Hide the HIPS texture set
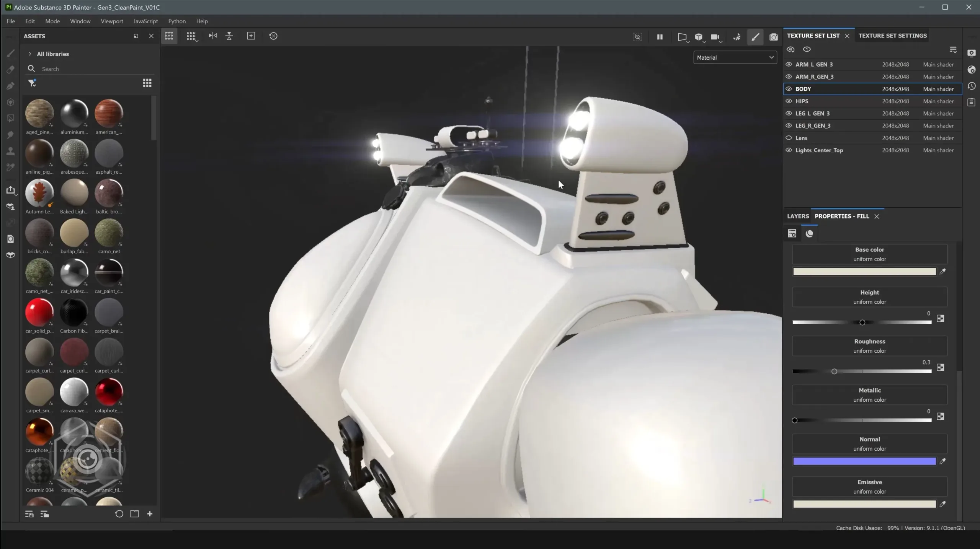Image resolution: width=980 pixels, height=549 pixels. tap(789, 101)
